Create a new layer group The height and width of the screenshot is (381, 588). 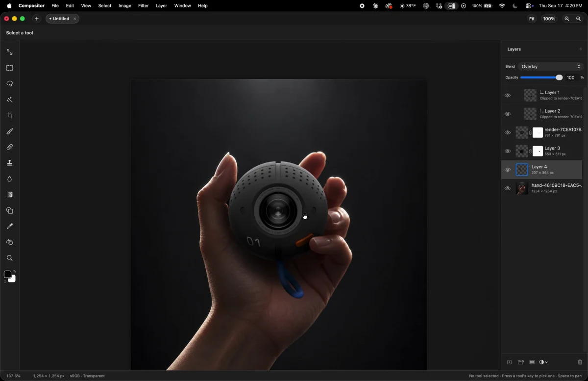point(521,362)
